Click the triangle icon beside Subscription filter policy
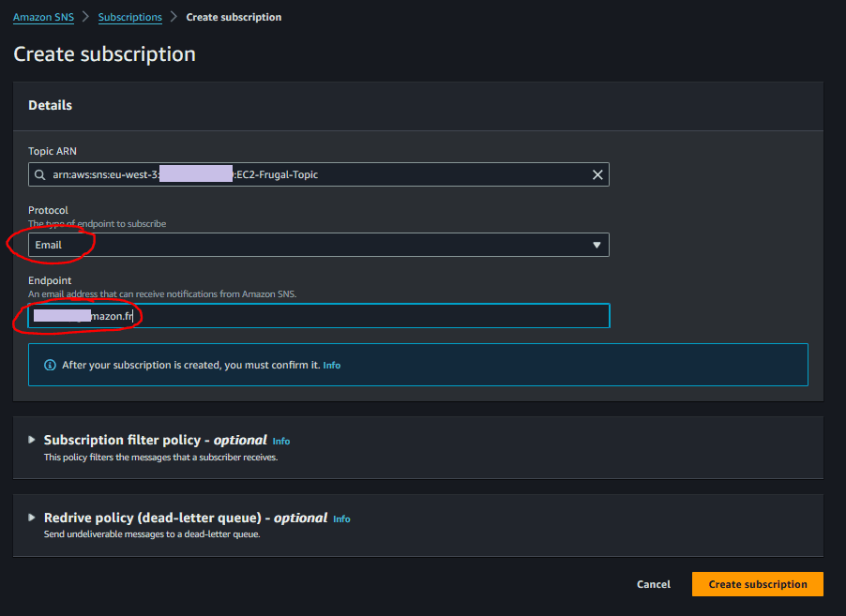This screenshot has width=846, height=616. pos(31,440)
